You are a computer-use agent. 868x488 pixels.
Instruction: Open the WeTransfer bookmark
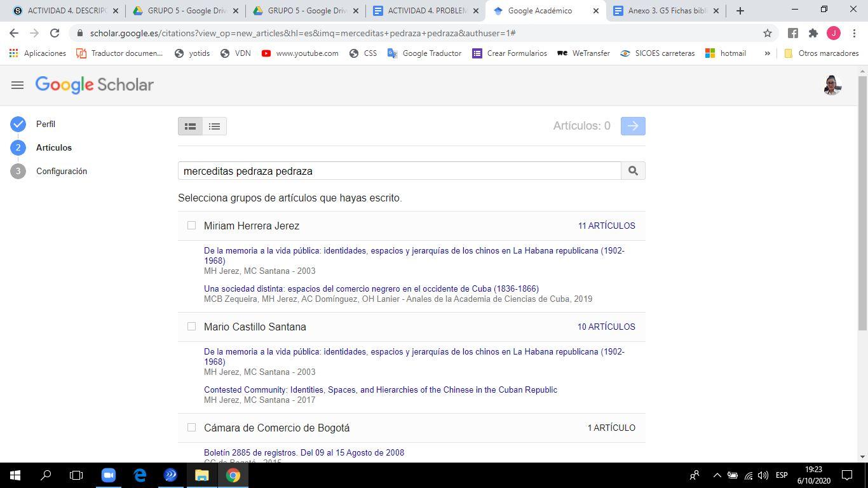pyautogui.click(x=583, y=53)
